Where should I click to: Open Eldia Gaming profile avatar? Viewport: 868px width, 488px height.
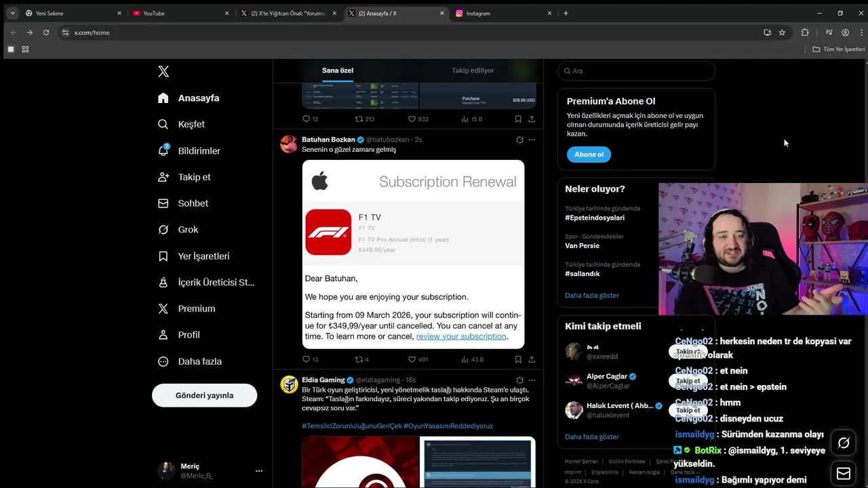click(289, 384)
